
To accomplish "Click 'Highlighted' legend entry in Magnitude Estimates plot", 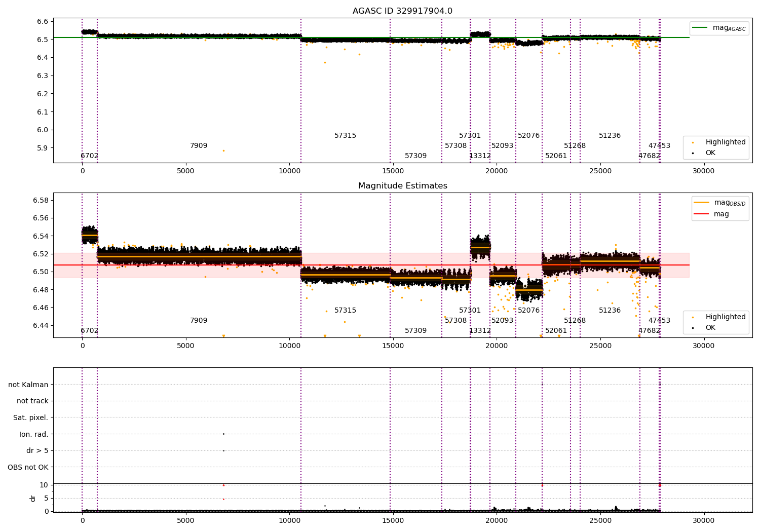I will click(x=719, y=317).
